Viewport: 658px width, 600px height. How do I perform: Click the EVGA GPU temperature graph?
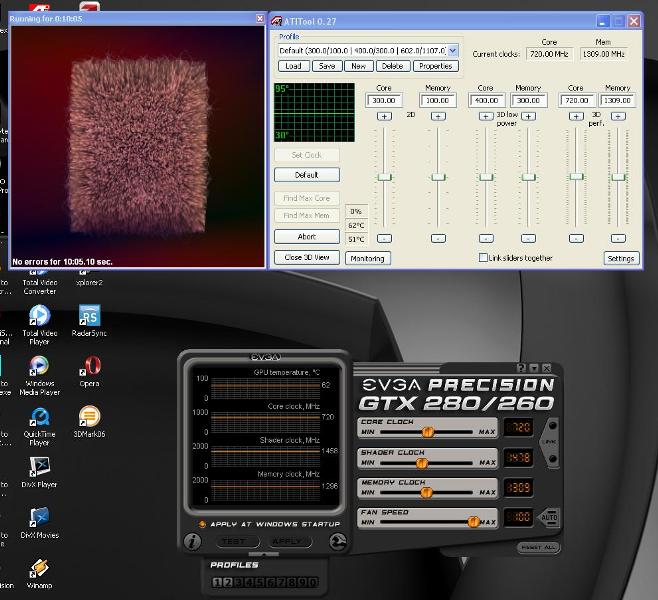pos(266,388)
